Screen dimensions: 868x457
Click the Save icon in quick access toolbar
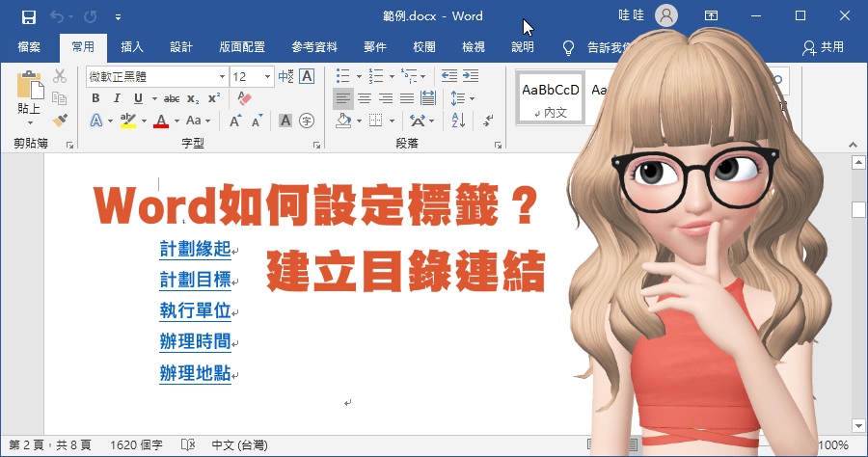(x=29, y=16)
